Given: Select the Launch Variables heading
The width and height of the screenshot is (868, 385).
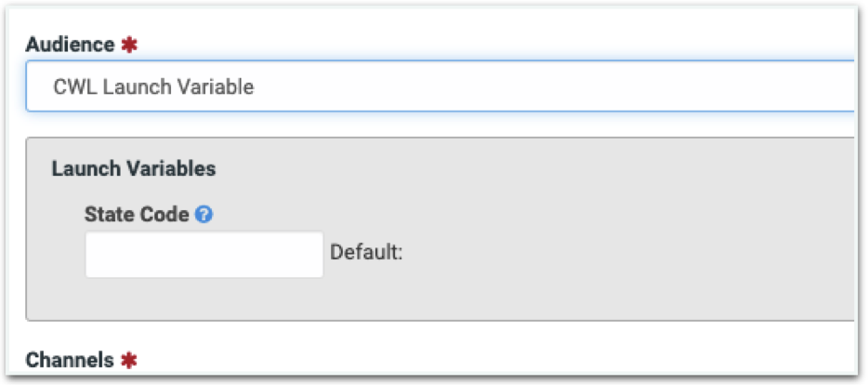Looking at the screenshot, I should pyautogui.click(x=134, y=169).
